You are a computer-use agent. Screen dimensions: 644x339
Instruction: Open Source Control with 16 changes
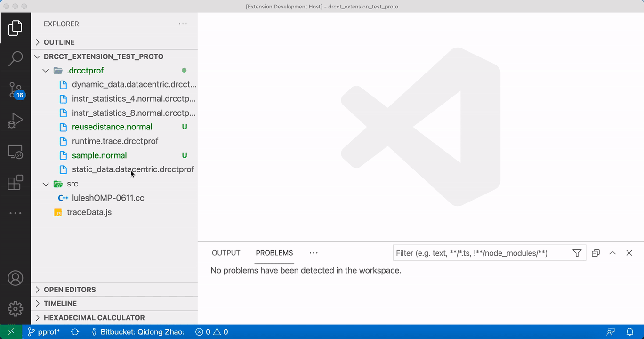(15, 90)
